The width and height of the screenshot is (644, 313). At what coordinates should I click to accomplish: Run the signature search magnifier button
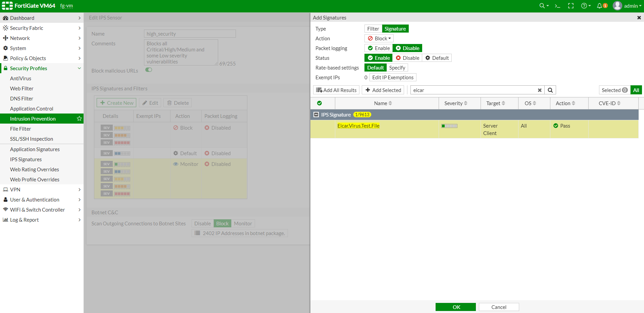tap(550, 90)
